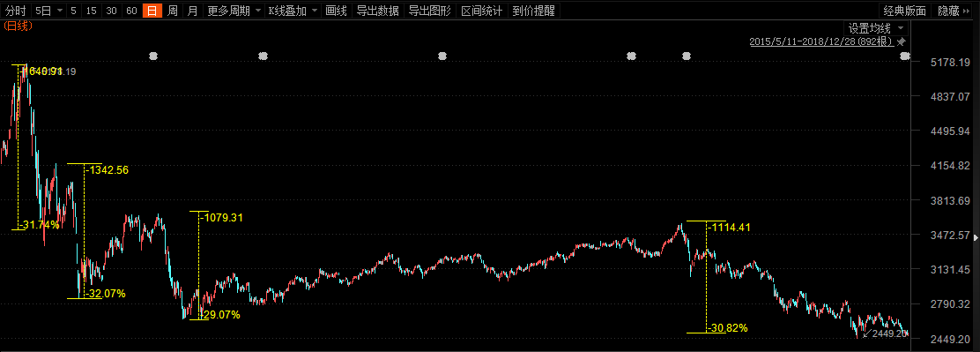Select the -1079.31 interval measurement label
Image resolution: width=980 pixels, height=352 pixels.
[221, 218]
